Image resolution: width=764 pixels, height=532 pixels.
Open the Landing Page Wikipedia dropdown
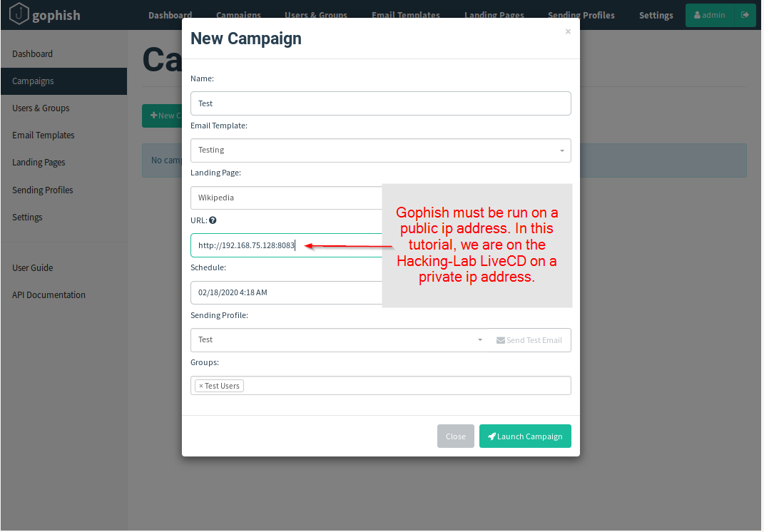click(287, 198)
